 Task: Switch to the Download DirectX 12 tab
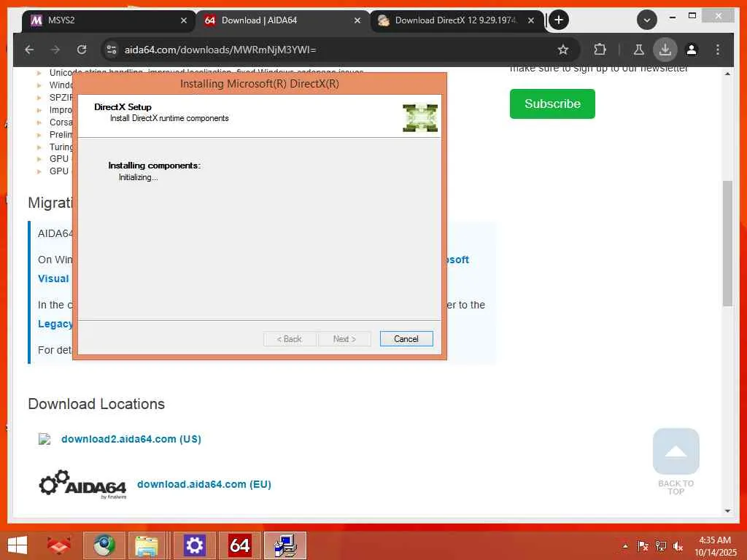[457, 20]
